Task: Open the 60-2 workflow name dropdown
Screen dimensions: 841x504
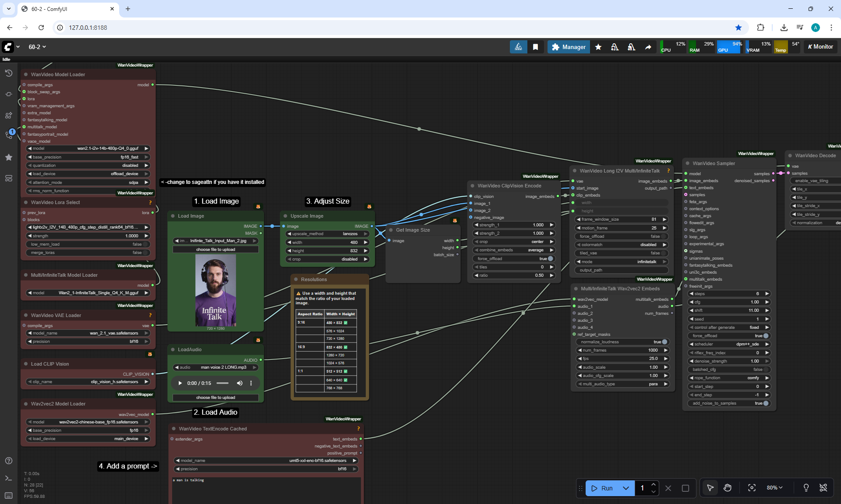Action: point(37,47)
